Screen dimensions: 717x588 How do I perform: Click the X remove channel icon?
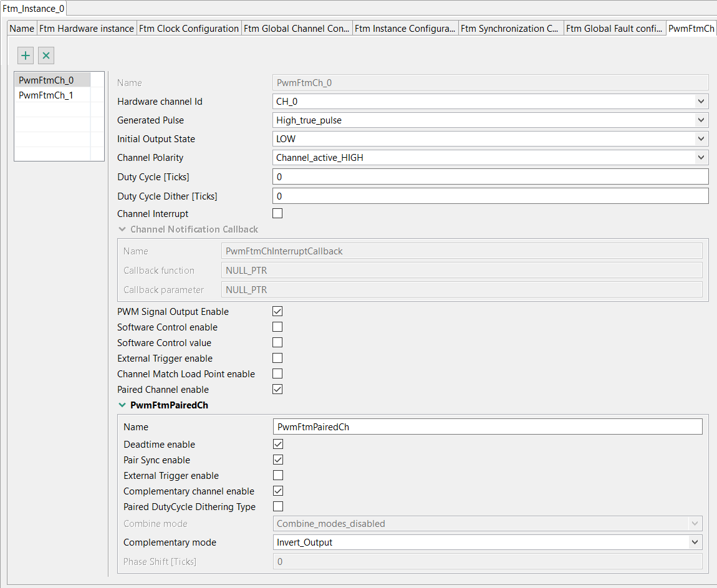click(x=46, y=55)
